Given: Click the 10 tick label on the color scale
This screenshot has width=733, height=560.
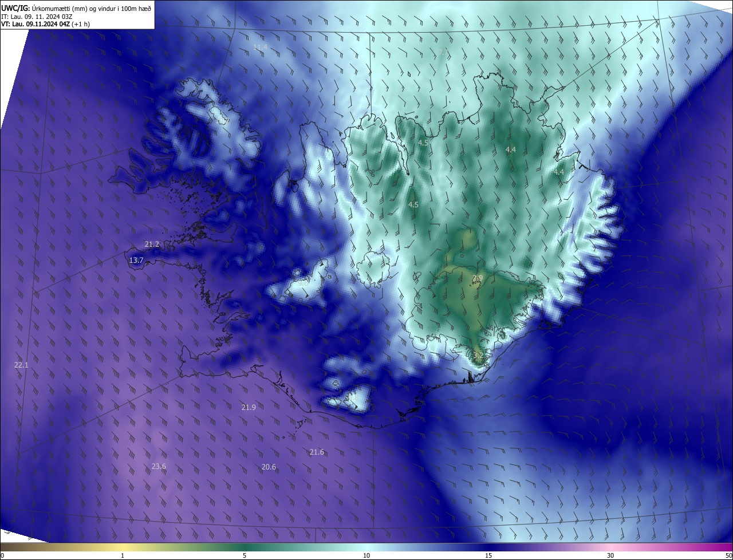Looking at the screenshot, I should pos(366,555).
